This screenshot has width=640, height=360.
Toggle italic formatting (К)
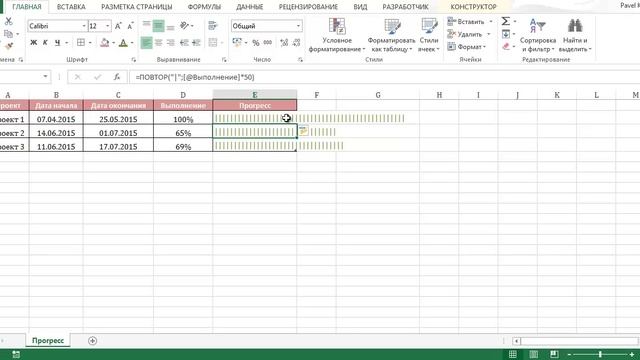click(45, 42)
